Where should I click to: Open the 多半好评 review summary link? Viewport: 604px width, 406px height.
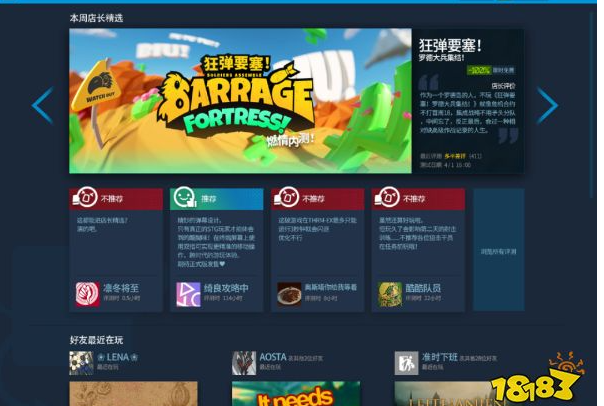[x=455, y=156]
